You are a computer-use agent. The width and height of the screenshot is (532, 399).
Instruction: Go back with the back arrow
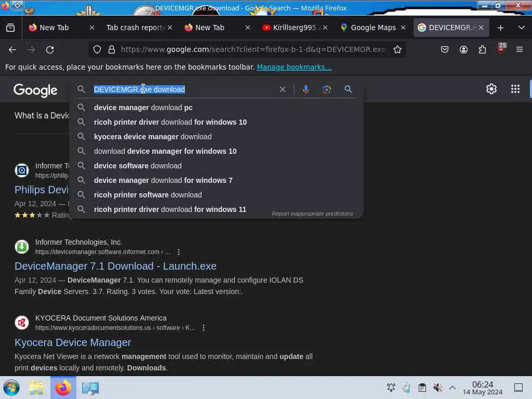12,50
